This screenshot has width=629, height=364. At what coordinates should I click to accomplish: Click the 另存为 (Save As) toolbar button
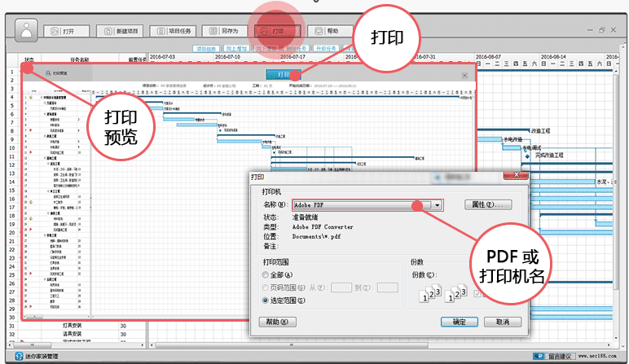225,31
